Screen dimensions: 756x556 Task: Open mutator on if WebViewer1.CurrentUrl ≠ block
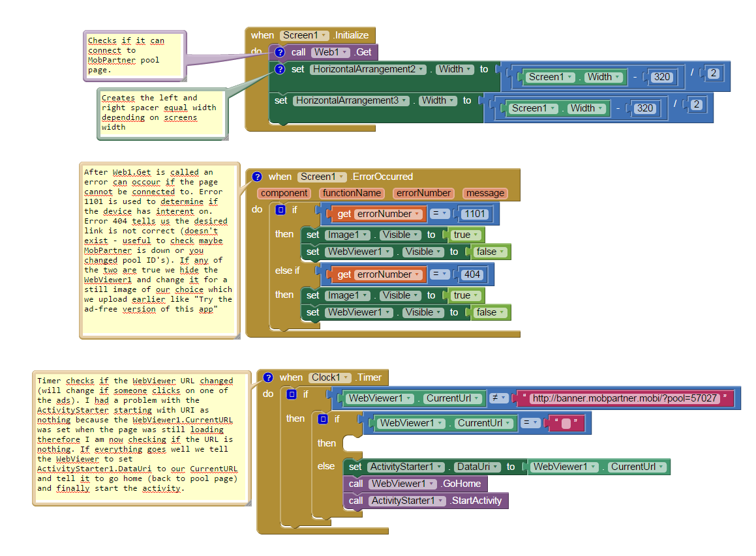tap(292, 394)
